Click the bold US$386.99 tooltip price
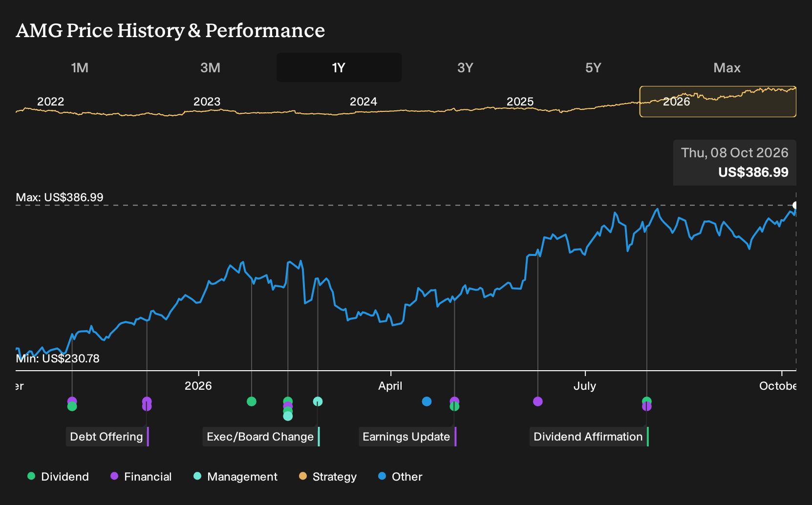The image size is (812, 505). pyautogui.click(x=753, y=172)
